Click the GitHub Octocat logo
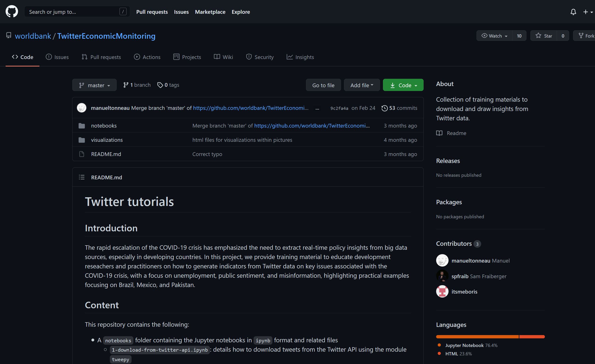The image size is (595, 364). (12, 12)
